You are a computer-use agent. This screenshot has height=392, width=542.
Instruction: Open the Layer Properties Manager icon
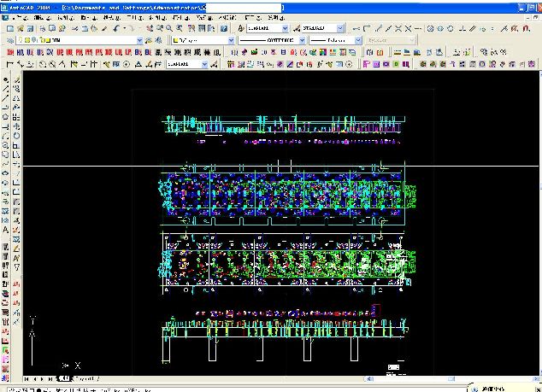pos(10,40)
